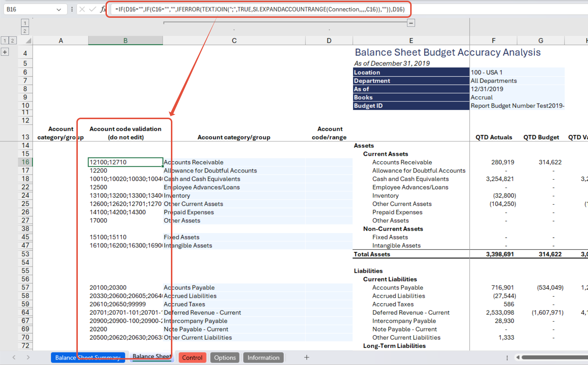The image size is (588, 365).
Task: Click the horizontal scrollbar left arrow
Action: (518, 357)
